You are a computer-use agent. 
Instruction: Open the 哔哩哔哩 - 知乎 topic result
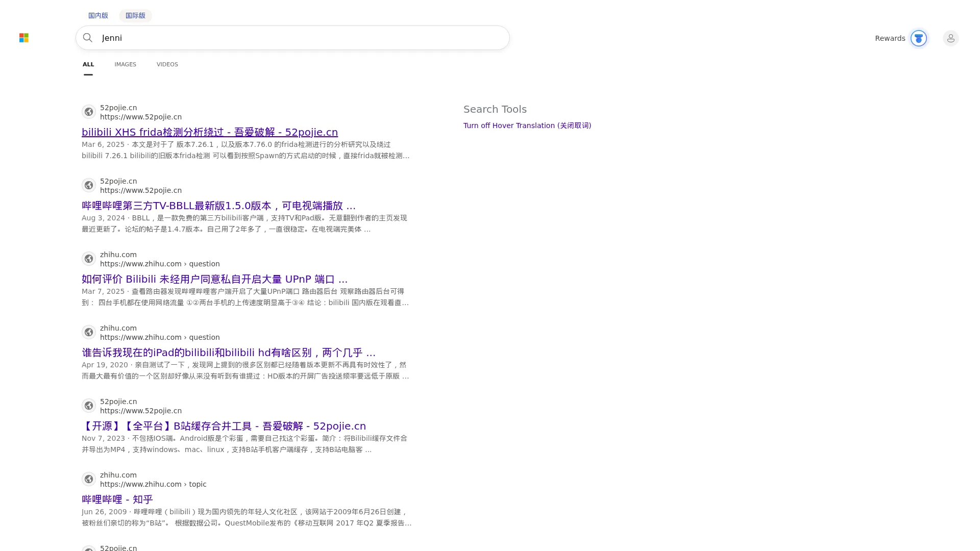[117, 499]
